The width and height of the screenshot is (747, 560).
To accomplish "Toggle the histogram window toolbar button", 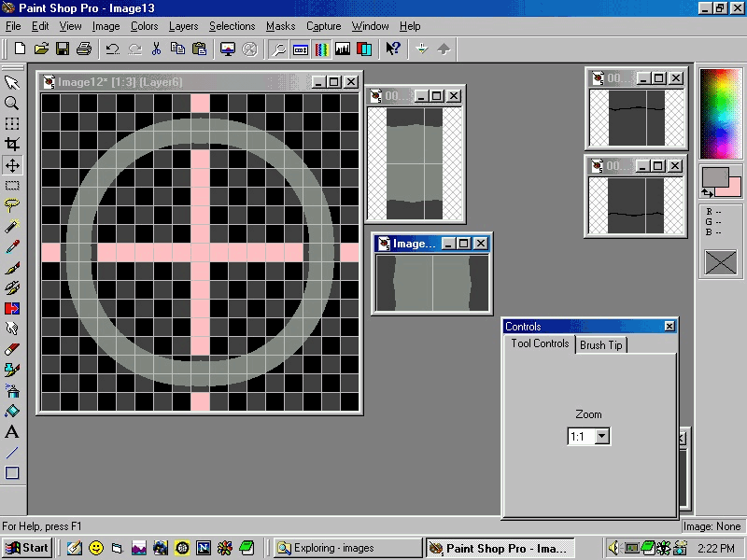I will [342, 49].
